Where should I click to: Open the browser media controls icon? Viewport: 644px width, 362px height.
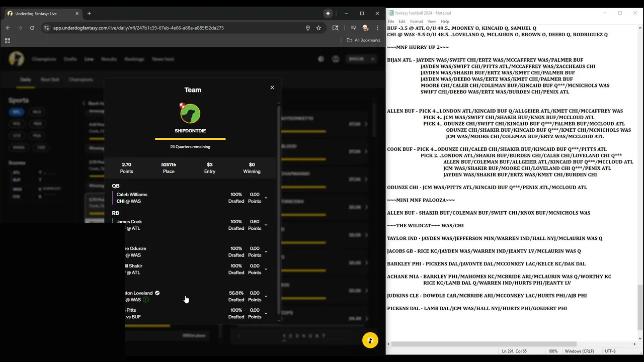354,28
